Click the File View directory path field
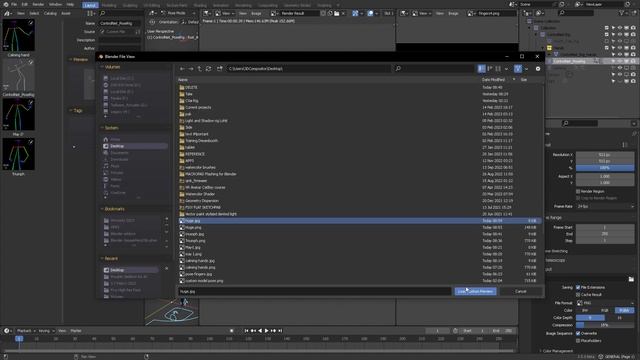640x360 pixels. tap(308, 69)
